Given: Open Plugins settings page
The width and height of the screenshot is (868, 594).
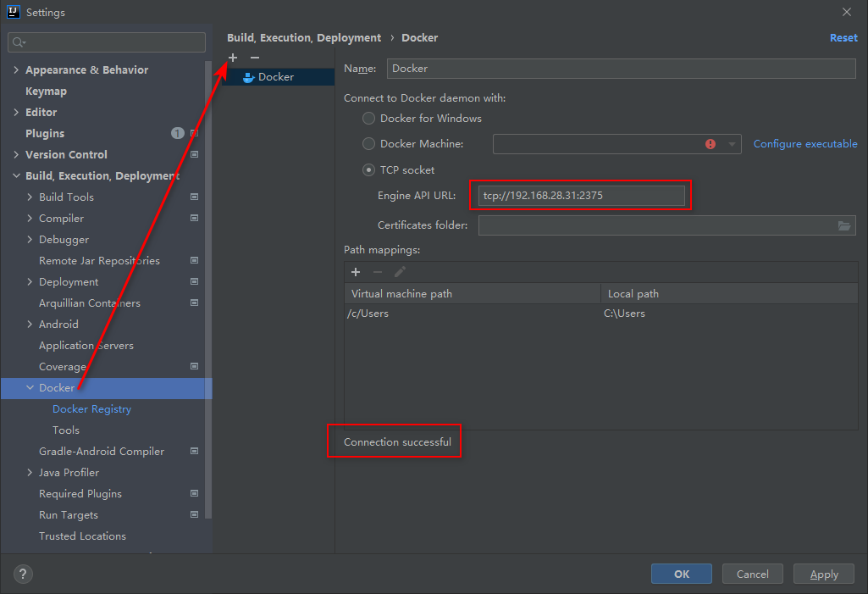Looking at the screenshot, I should tap(45, 134).
